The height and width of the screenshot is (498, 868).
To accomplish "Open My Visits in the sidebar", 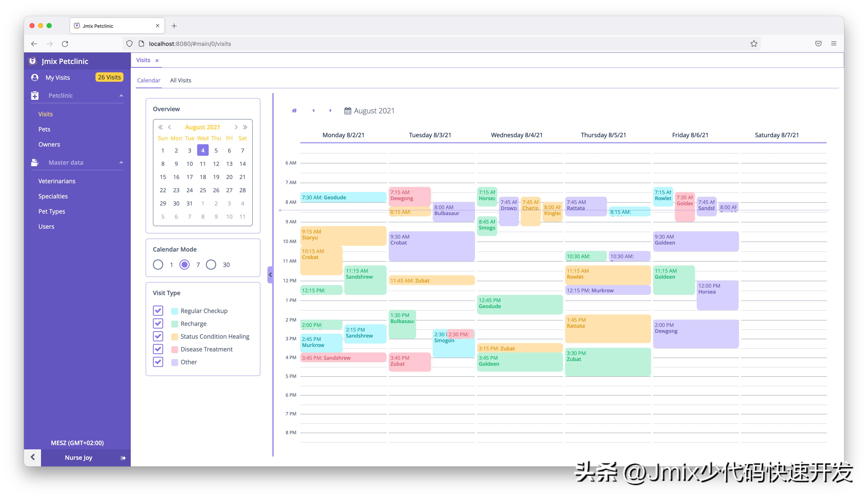I will (57, 78).
